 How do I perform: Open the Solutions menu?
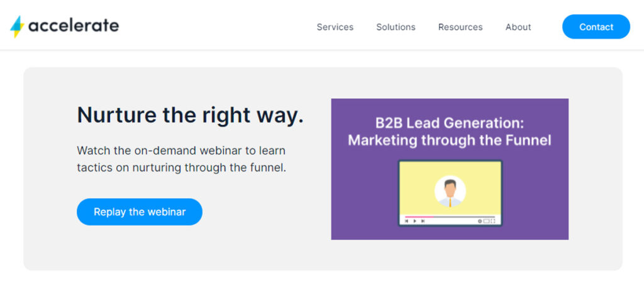pyautogui.click(x=396, y=27)
